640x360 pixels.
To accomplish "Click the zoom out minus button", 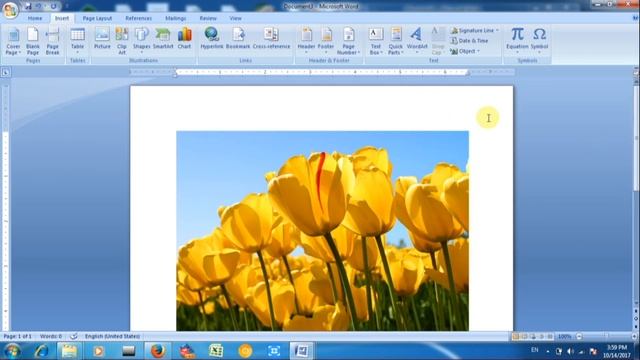I will click(x=579, y=337).
